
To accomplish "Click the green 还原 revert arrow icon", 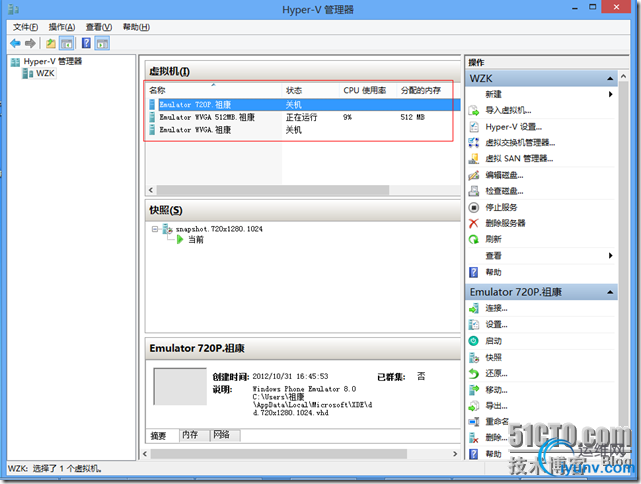I will coord(473,373).
